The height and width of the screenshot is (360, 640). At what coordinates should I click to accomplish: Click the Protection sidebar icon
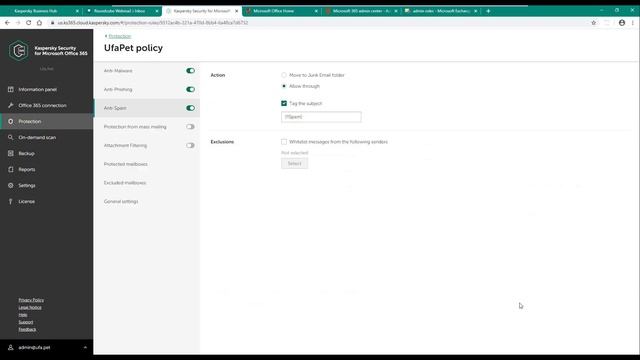(11, 121)
